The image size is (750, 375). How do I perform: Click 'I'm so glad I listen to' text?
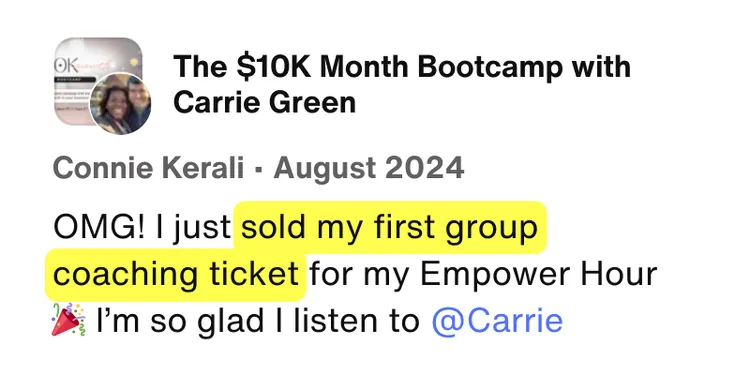click(257, 321)
